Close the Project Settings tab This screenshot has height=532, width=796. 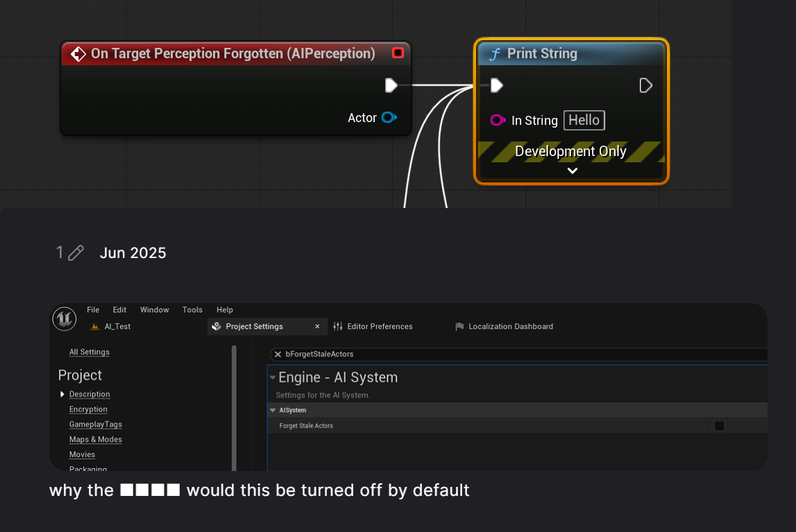click(x=317, y=327)
